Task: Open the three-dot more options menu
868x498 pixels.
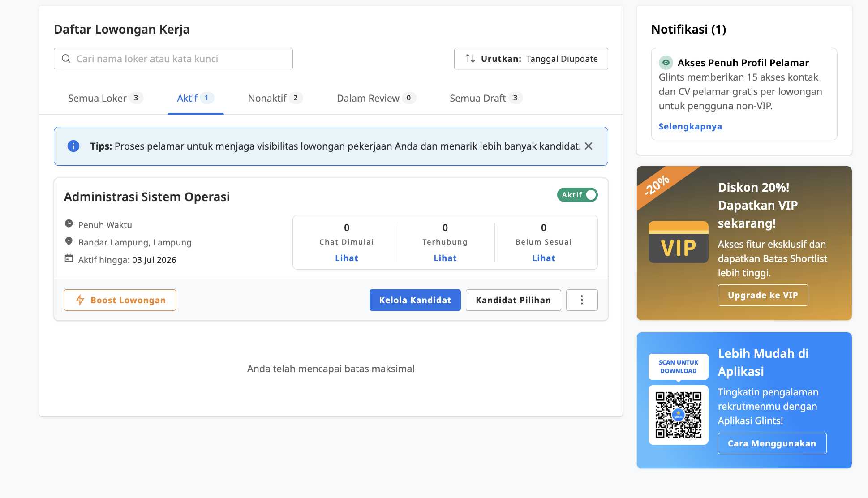Action: coord(582,300)
